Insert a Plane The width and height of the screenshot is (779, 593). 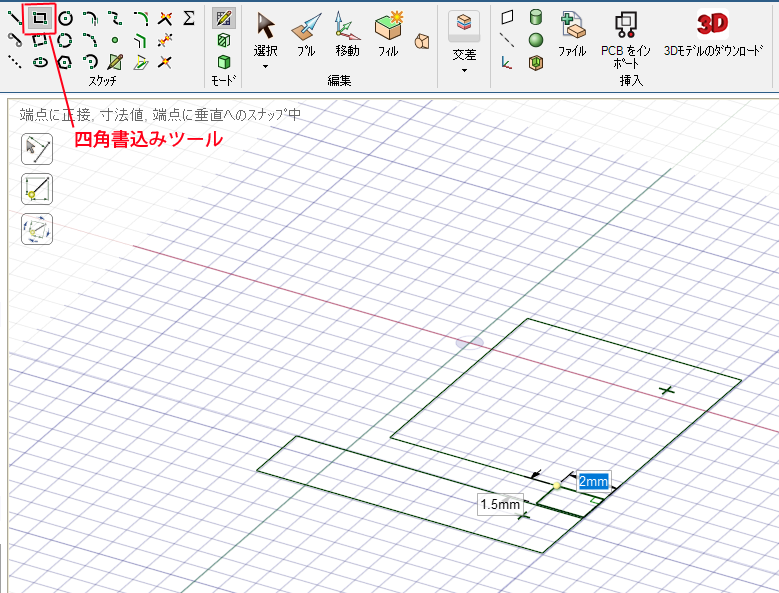pos(507,17)
